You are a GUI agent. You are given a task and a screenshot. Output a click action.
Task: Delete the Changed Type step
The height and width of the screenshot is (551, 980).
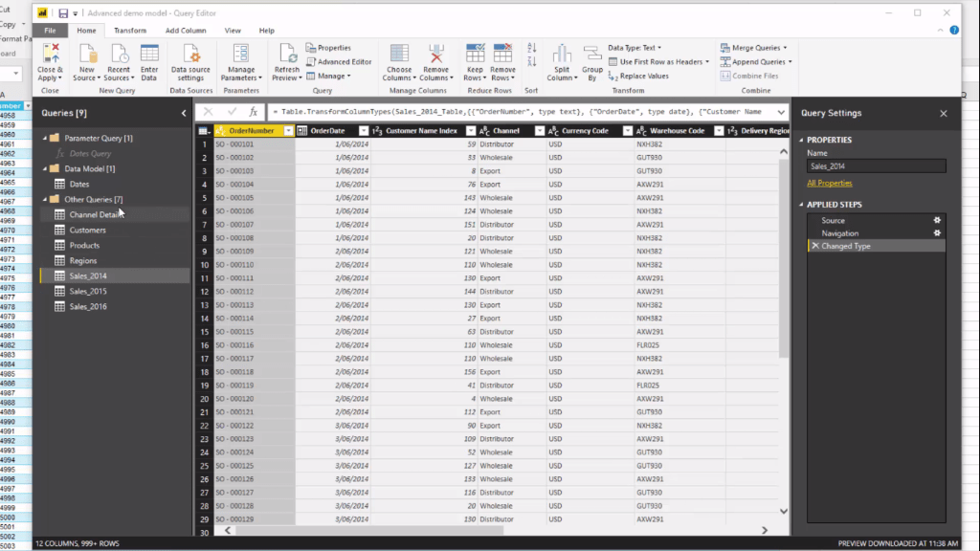815,246
